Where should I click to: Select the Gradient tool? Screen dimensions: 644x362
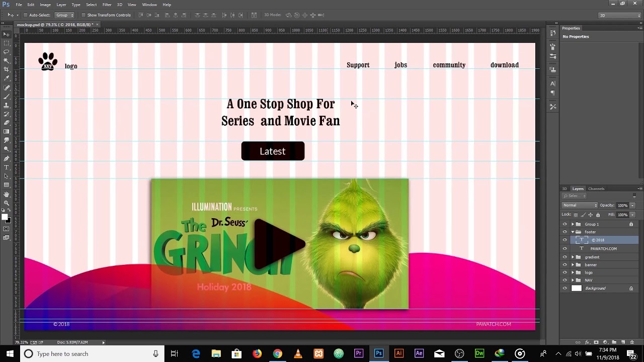(6, 132)
